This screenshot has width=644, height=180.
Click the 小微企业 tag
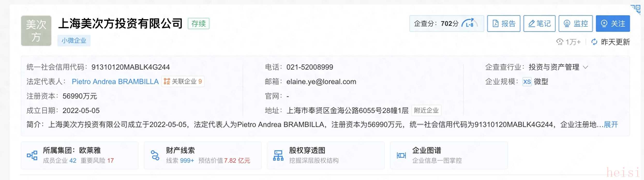74,41
